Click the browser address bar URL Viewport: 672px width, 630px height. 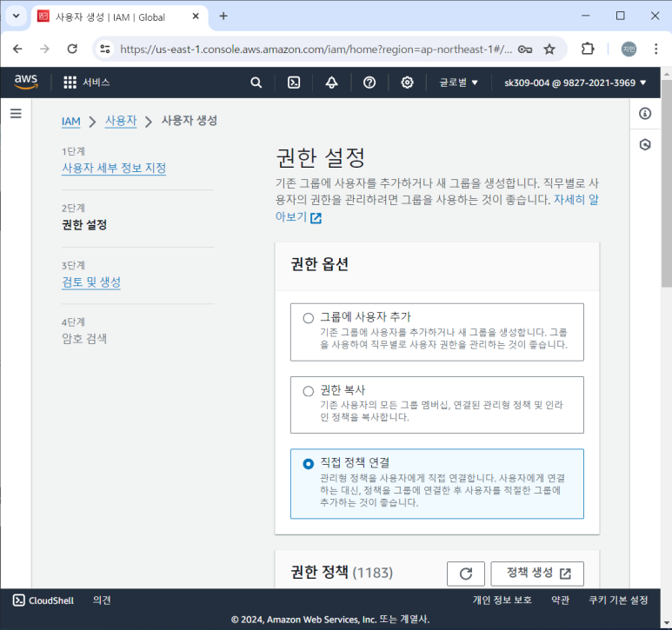[x=316, y=50]
